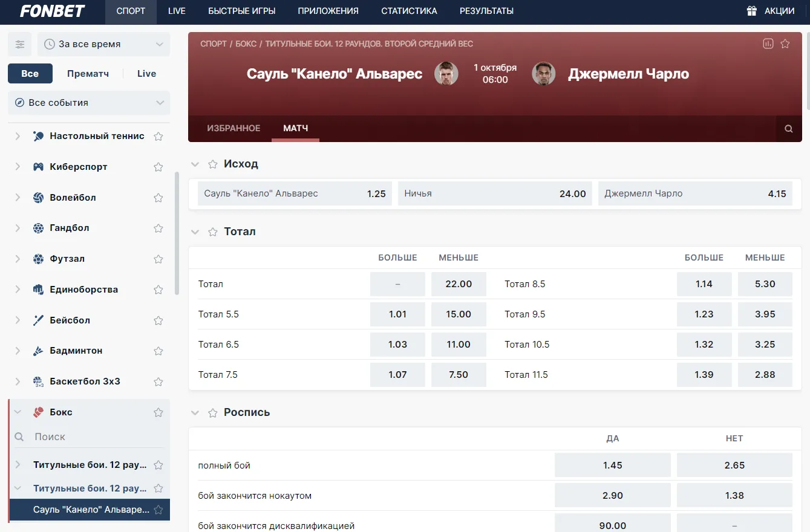Add the match to favorites via header star
The width and height of the screenshot is (810, 532).
(x=785, y=44)
